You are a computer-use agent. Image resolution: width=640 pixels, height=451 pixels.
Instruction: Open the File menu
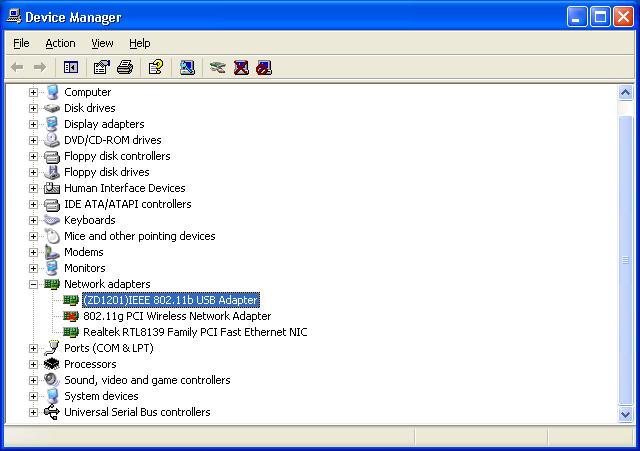click(21, 43)
